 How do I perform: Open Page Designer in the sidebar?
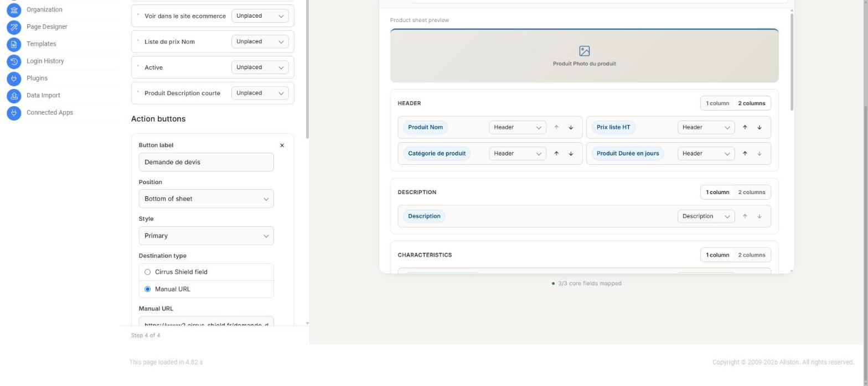pyautogui.click(x=47, y=27)
